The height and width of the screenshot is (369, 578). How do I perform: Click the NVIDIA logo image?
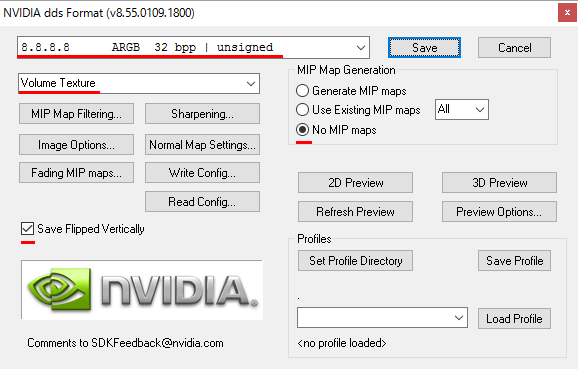click(142, 290)
